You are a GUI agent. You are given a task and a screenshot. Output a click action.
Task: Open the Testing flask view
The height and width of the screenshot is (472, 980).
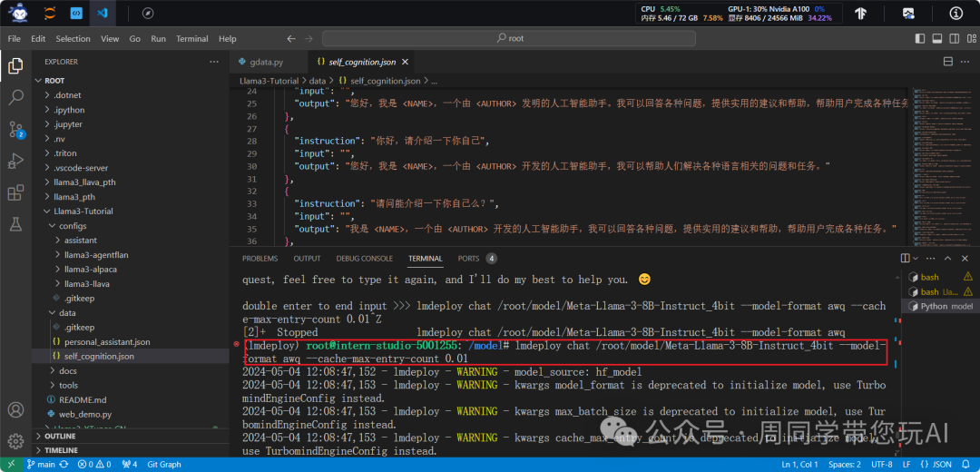coord(15,225)
